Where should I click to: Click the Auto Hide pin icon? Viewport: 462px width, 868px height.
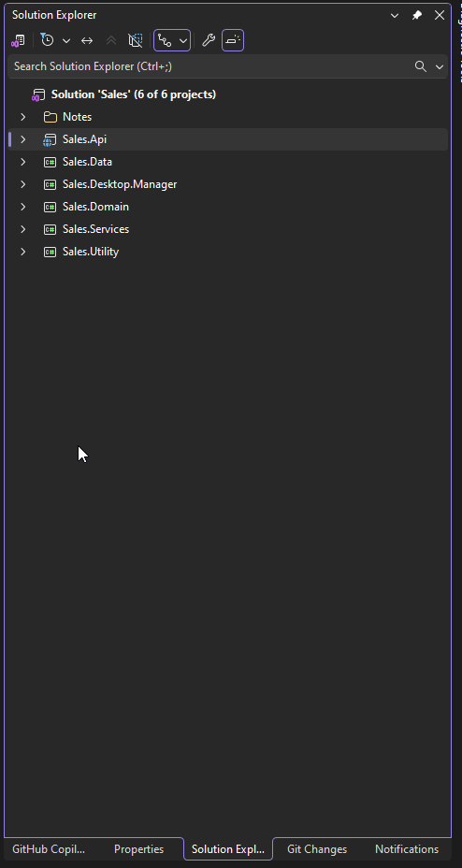point(417,16)
